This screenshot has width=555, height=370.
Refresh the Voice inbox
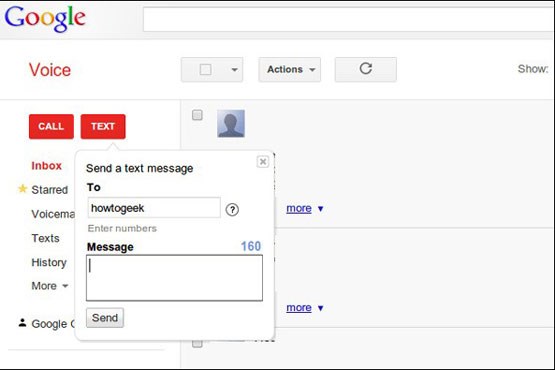(366, 69)
